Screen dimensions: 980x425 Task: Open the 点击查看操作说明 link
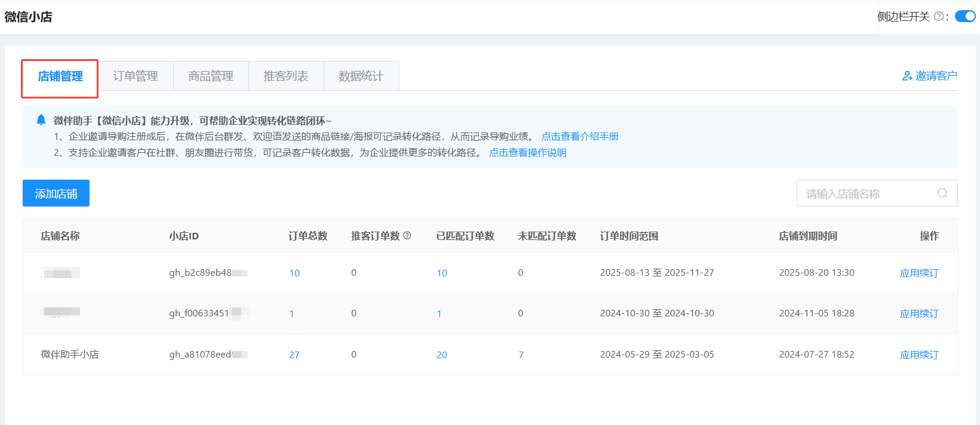528,153
